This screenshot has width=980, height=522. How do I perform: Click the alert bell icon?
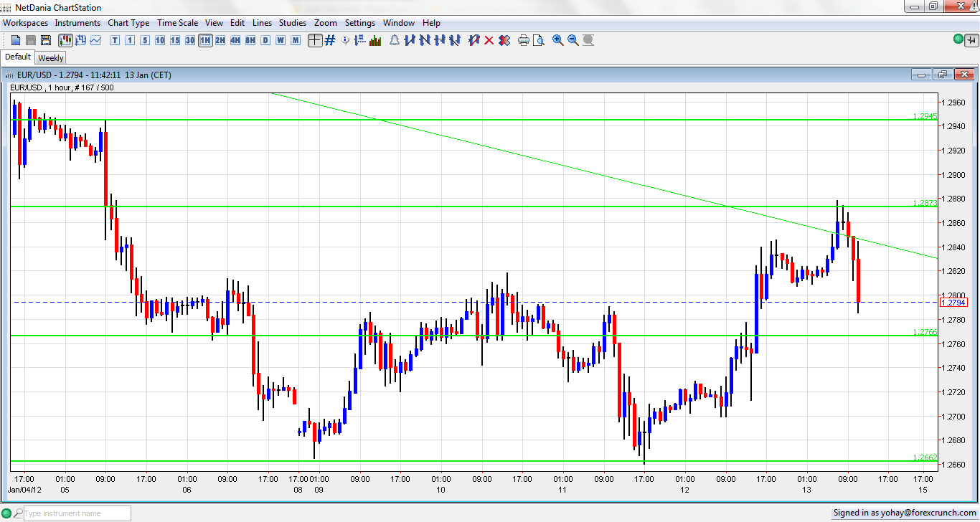tap(394, 40)
